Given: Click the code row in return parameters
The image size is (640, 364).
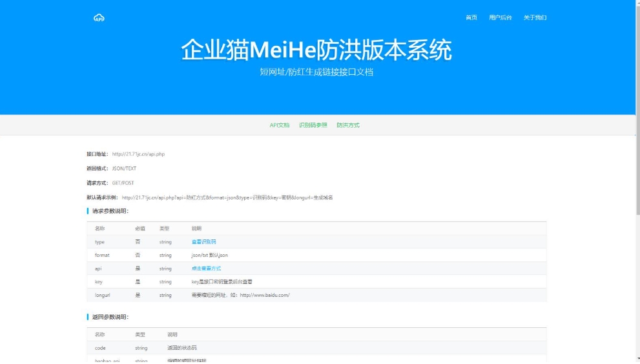Looking at the screenshot, I should pyautogui.click(x=316, y=348).
